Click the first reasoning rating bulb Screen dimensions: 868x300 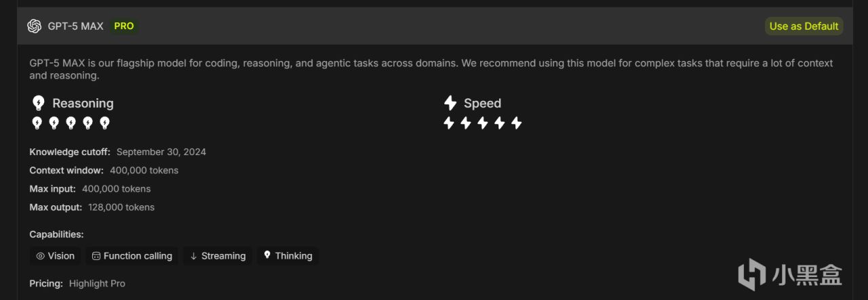pyautogui.click(x=37, y=123)
